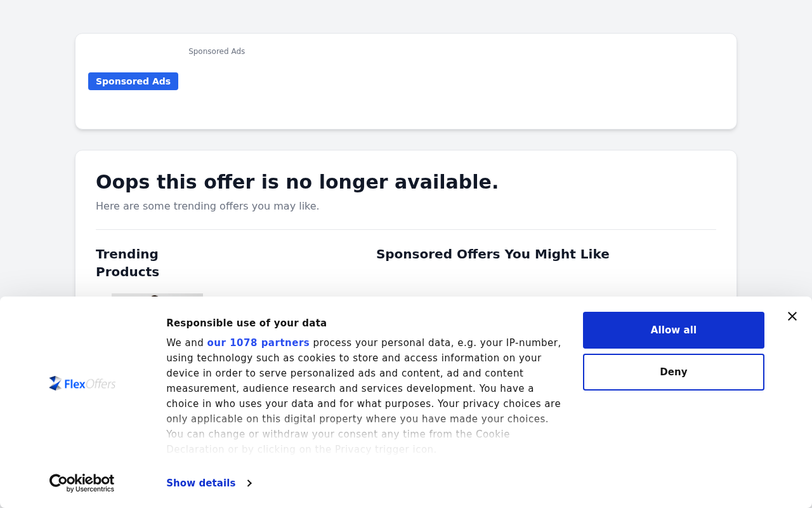Screen dimensions: 812x508
Task: Click the Sponsored Offers You Might Like heading
Action: (493, 254)
